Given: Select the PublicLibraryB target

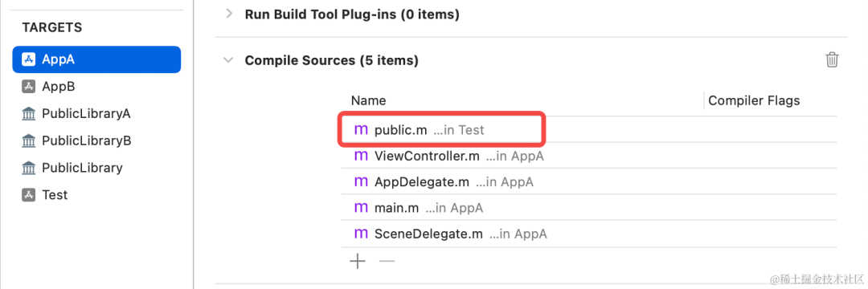Looking at the screenshot, I should (x=96, y=141).
